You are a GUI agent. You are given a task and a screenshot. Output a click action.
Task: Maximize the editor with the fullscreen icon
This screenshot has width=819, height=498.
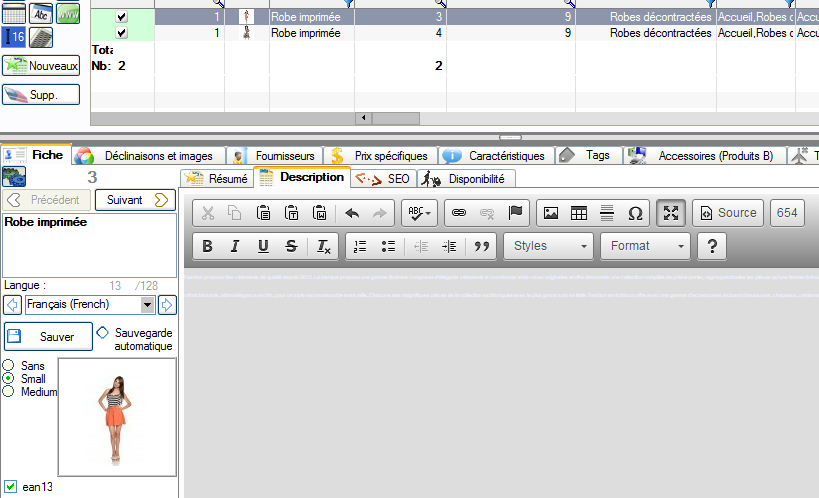tap(671, 213)
